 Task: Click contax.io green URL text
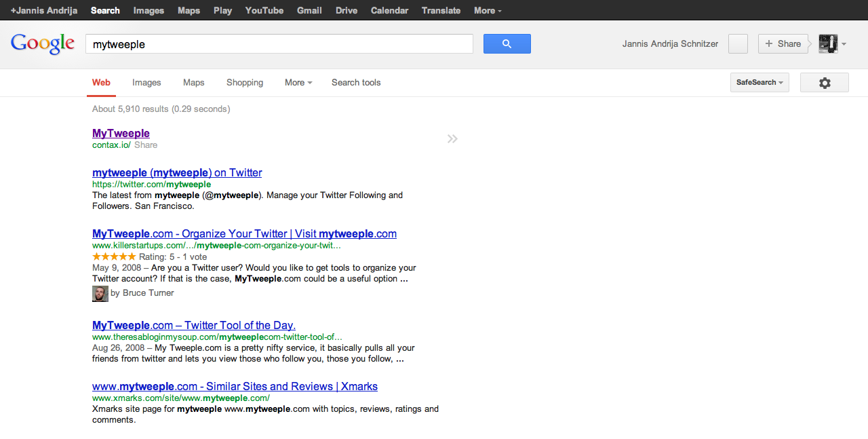coord(111,145)
